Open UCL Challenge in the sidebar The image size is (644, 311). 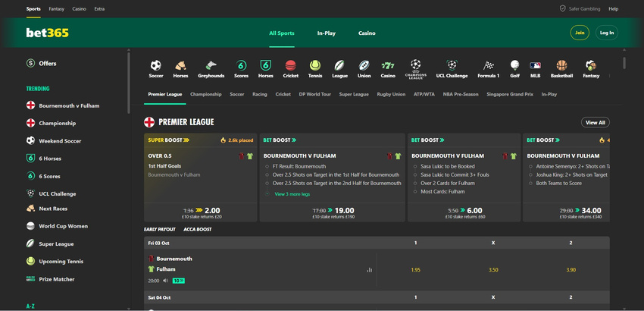click(x=57, y=193)
